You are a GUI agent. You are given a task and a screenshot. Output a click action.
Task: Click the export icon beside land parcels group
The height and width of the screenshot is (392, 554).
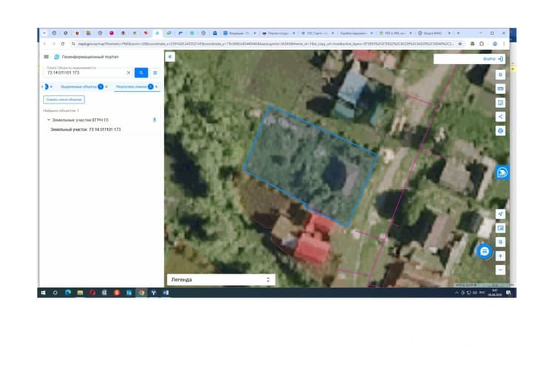154,120
